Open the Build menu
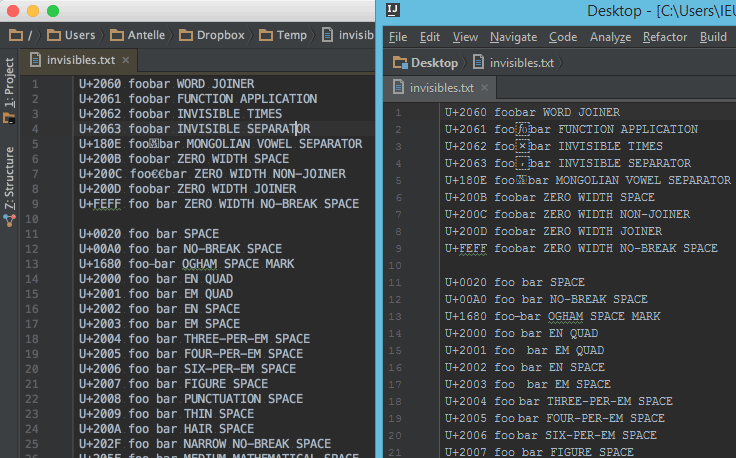736x458 pixels. (713, 37)
